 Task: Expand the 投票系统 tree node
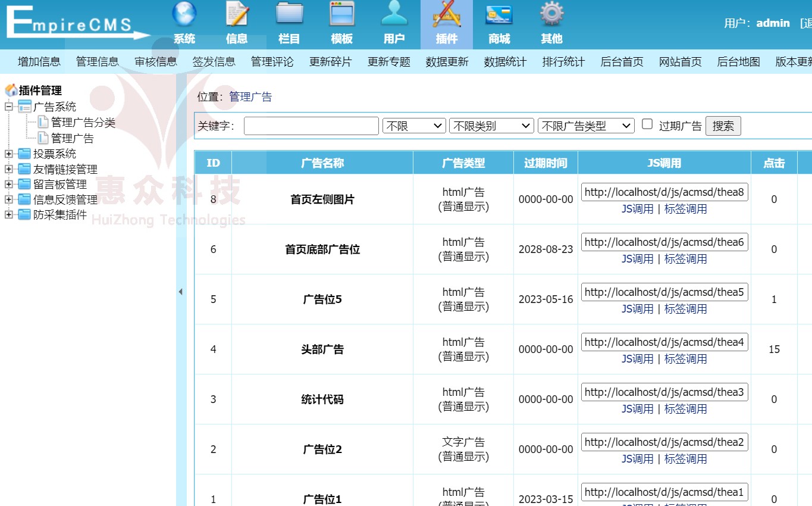point(9,154)
